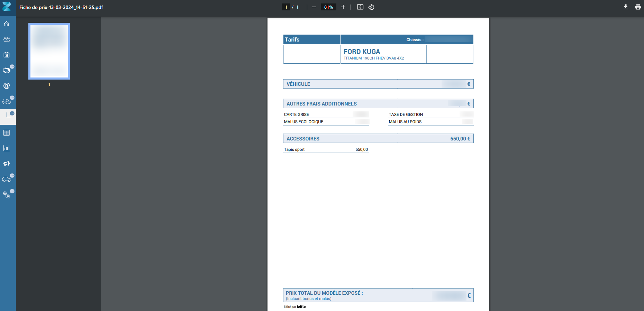Zoom in the PDF with plus button

coord(343,7)
